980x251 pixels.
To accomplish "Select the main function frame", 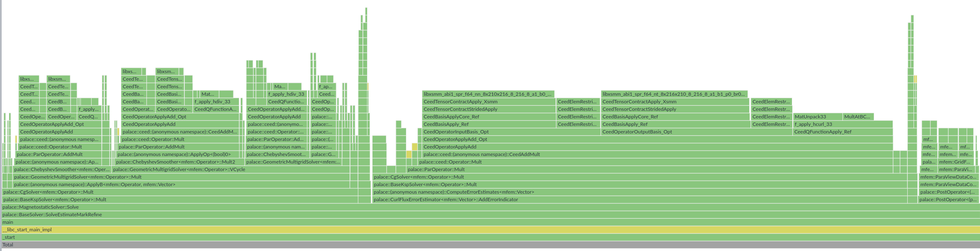I will point(490,222).
